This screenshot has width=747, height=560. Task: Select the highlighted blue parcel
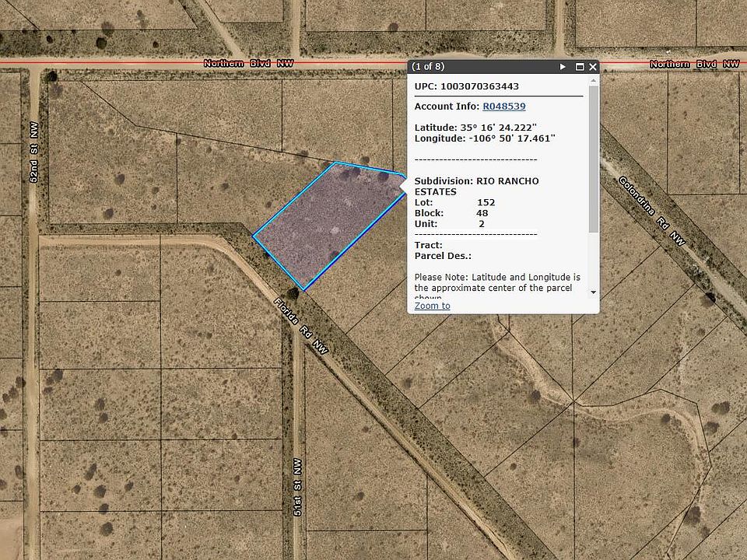(328, 224)
